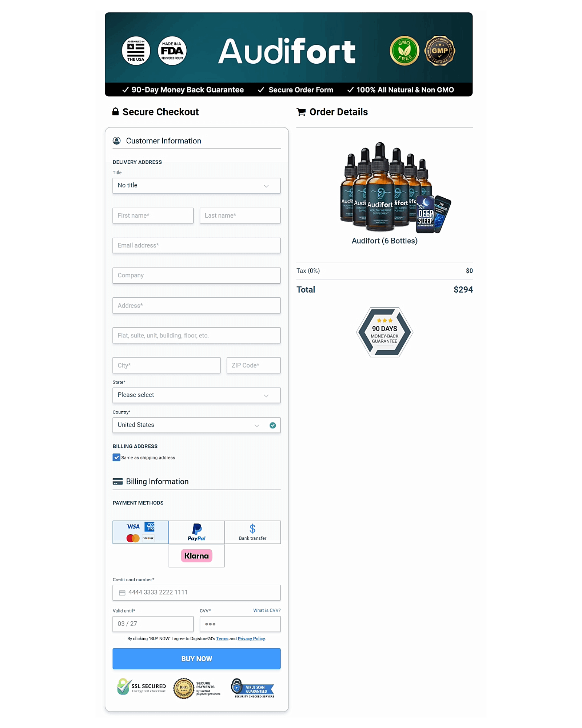
Task: Click the SSL Secured badge
Action: [x=141, y=687]
